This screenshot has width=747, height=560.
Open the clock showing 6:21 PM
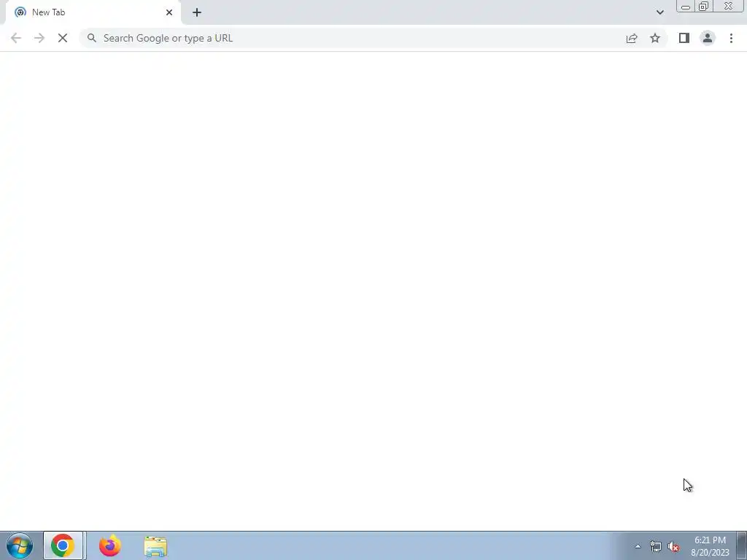click(710, 546)
